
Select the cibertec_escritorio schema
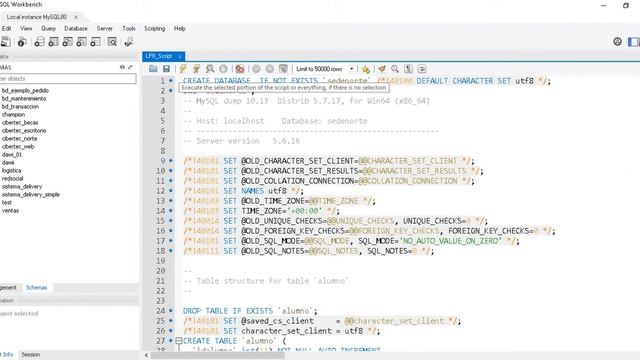pyautogui.click(x=24, y=131)
